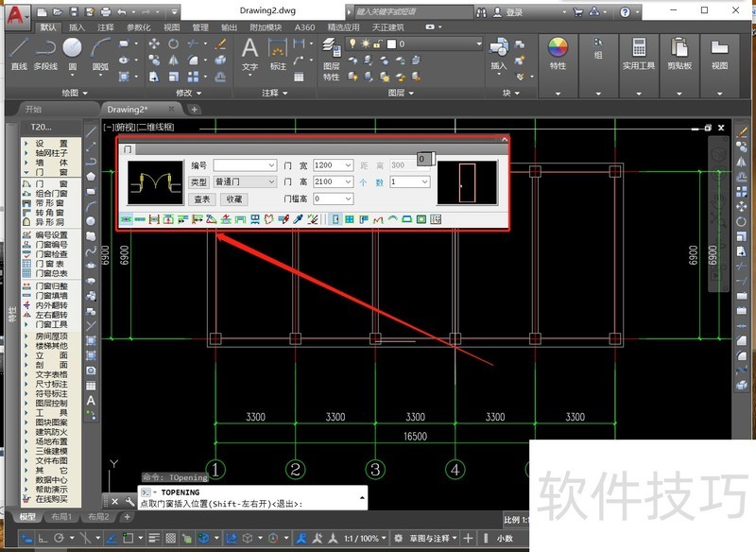The width and height of the screenshot is (756, 552).
Task: Open the 门宽 1200 width dropdown
Action: [x=349, y=164]
